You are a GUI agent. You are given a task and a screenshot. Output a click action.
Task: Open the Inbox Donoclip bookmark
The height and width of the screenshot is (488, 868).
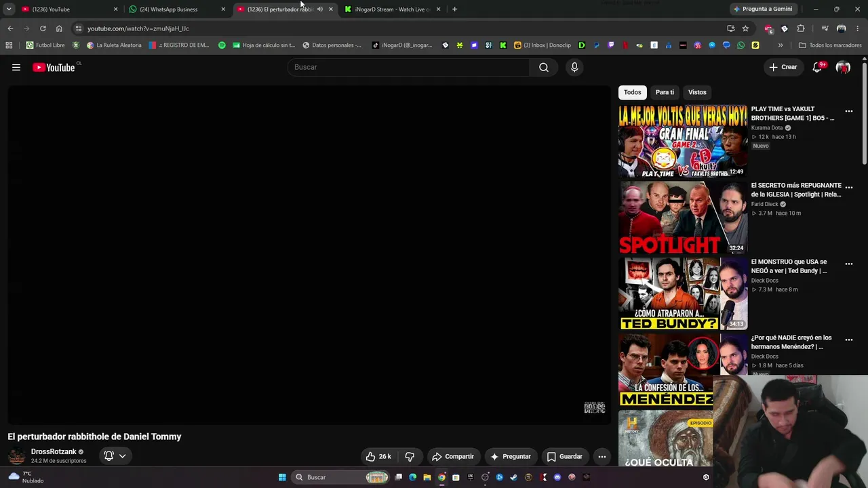[x=542, y=45]
